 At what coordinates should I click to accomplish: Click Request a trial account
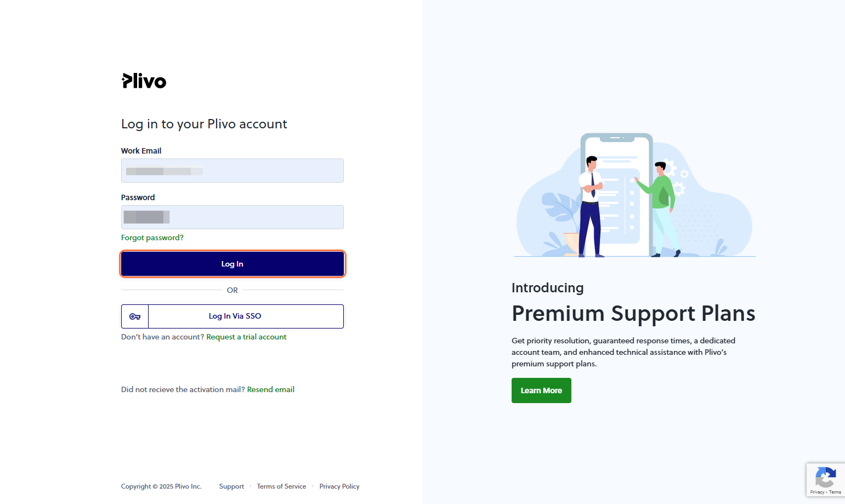click(246, 337)
